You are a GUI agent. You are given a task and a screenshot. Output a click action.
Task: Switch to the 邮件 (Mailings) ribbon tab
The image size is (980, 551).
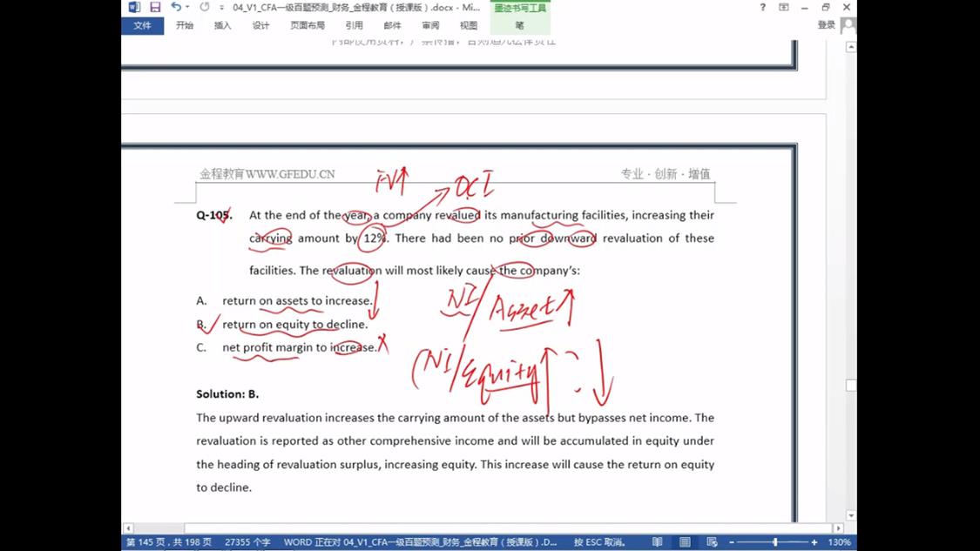(392, 25)
